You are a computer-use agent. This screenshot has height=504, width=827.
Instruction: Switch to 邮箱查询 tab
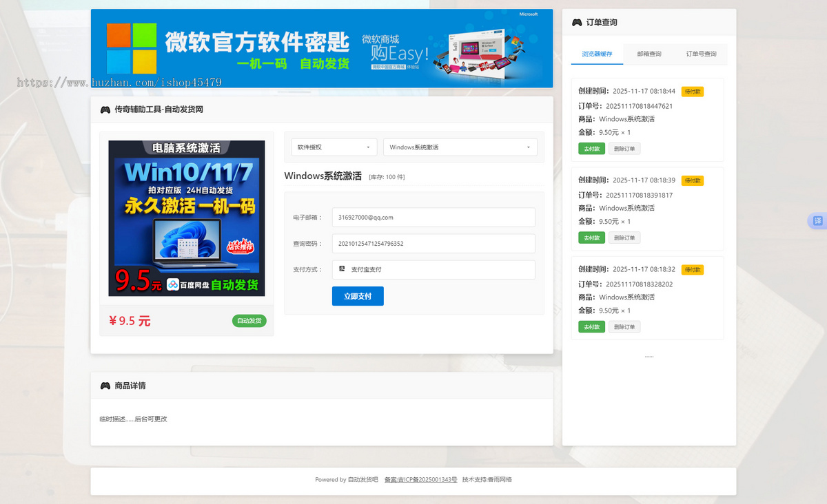pyautogui.click(x=649, y=54)
